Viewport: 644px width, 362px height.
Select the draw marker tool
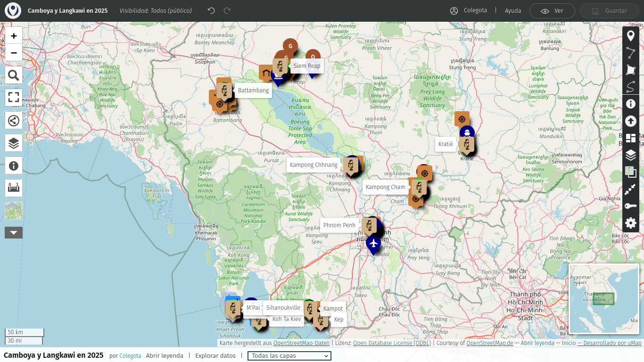pos(630,36)
